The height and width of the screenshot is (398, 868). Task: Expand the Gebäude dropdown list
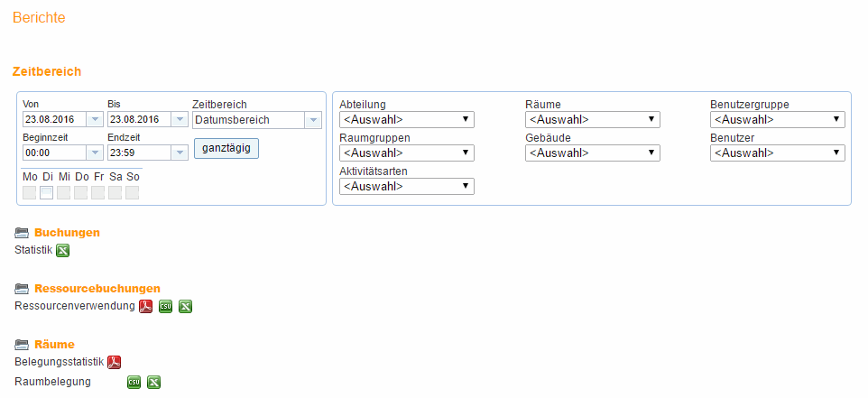point(593,153)
